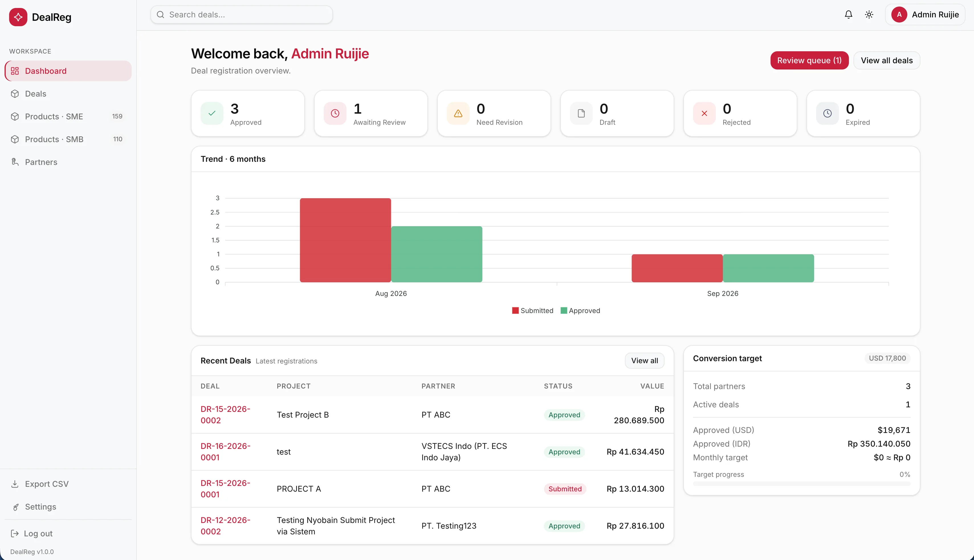Click the avatar circle with letter A
The width and height of the screenshot is (974, 560).
(899, 15)
